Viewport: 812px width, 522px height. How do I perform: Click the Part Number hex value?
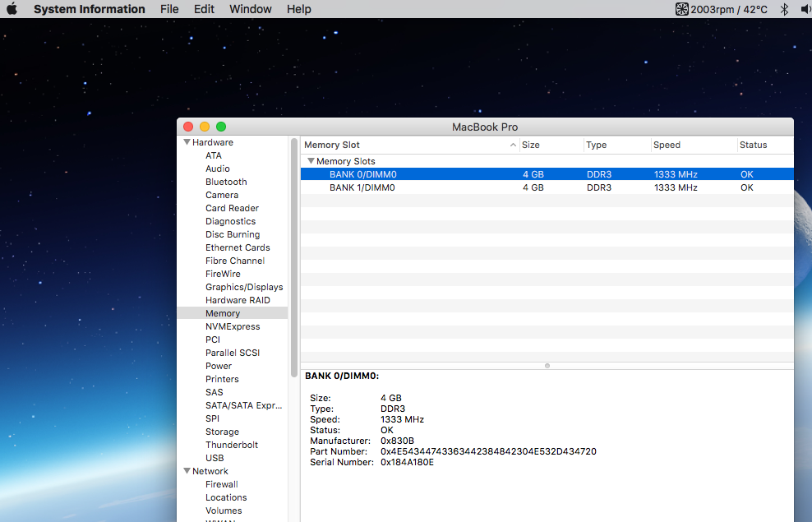point(488,451)
